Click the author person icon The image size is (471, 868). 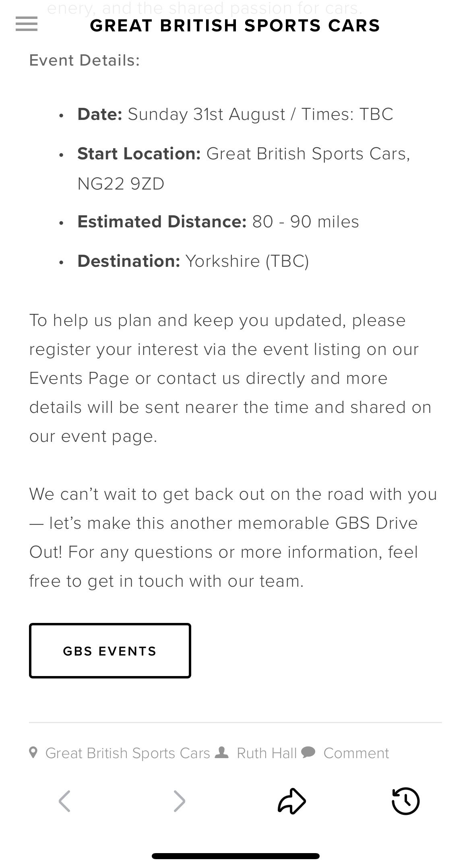pos(222,752)
